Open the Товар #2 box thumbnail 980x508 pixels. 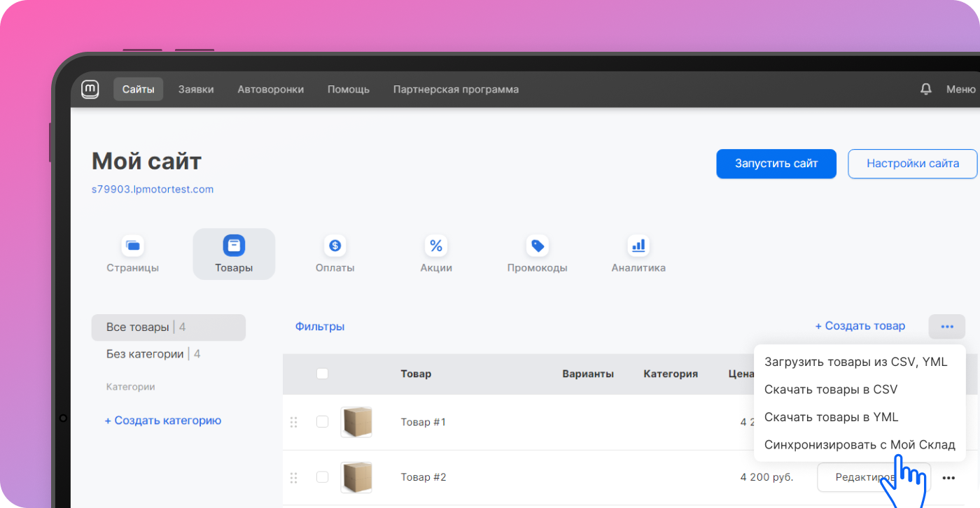tap(356, 477)
